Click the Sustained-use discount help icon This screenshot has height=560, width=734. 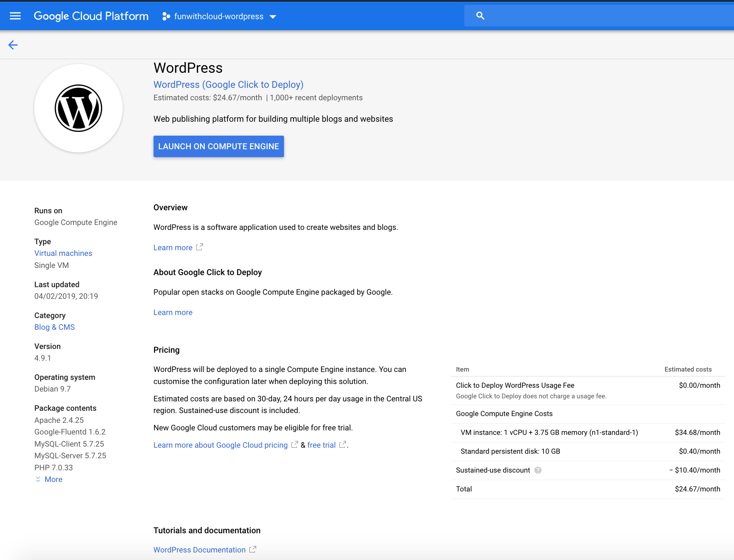538,470
